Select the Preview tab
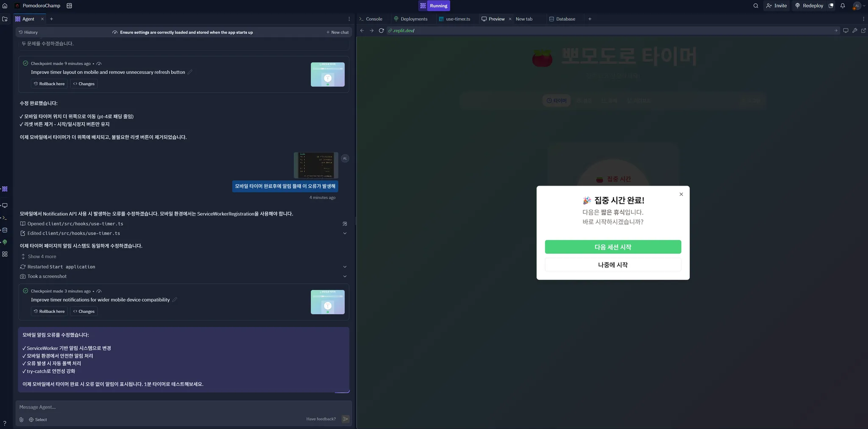Screen dimensions: 868x429 [x=493, y=19]
